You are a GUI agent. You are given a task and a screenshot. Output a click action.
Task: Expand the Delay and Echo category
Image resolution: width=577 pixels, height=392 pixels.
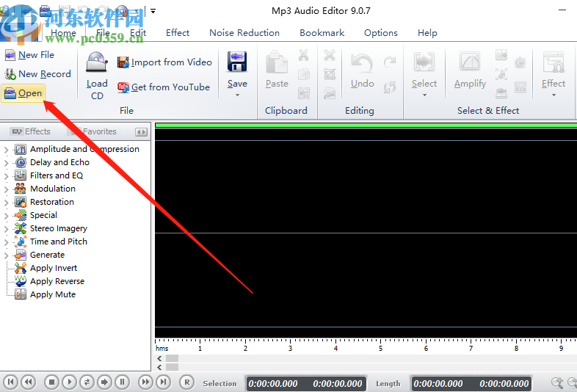pos(6,163)
